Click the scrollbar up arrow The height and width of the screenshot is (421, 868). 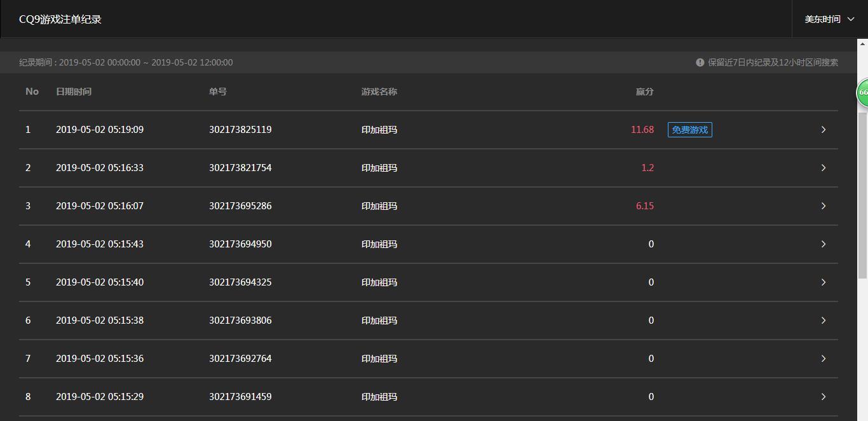[x=862, y=43]
